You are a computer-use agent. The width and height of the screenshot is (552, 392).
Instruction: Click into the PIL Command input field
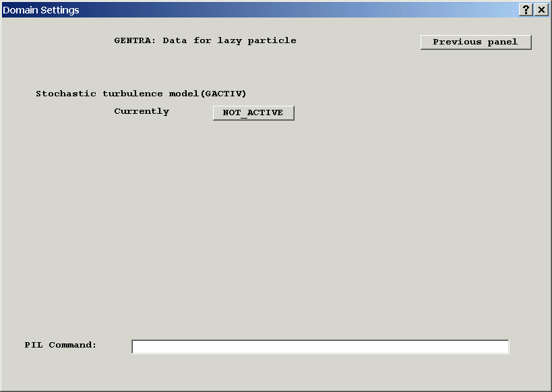pyautogui.click(x=320, y=346)
